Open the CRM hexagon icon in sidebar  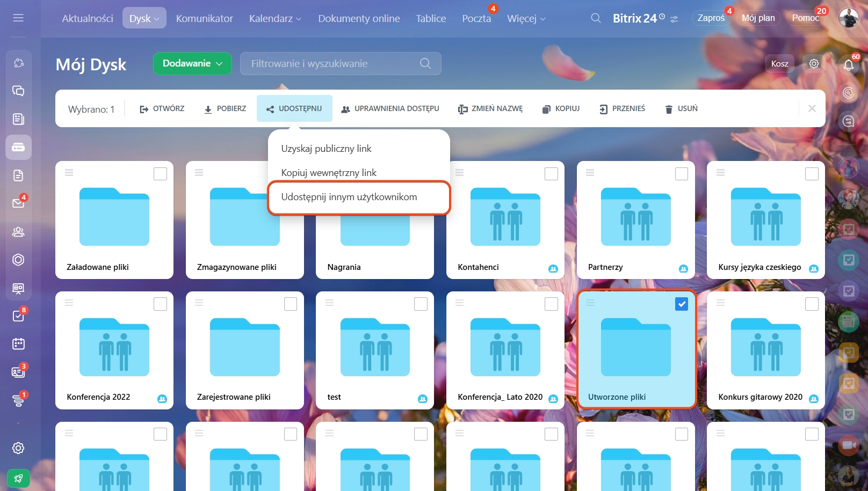point(18,260)
